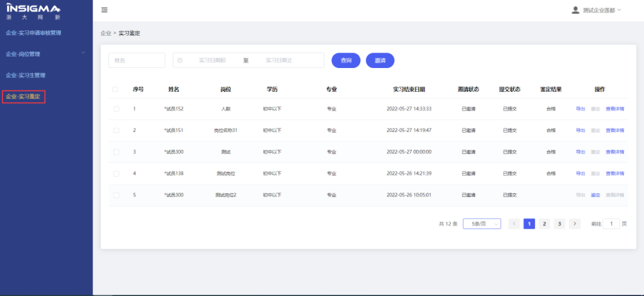Image resolution: width=644 pixels, height=296 pixels.
Task: Toggle the hamburger sidebar collapse icon
Action: coord(104,10)
